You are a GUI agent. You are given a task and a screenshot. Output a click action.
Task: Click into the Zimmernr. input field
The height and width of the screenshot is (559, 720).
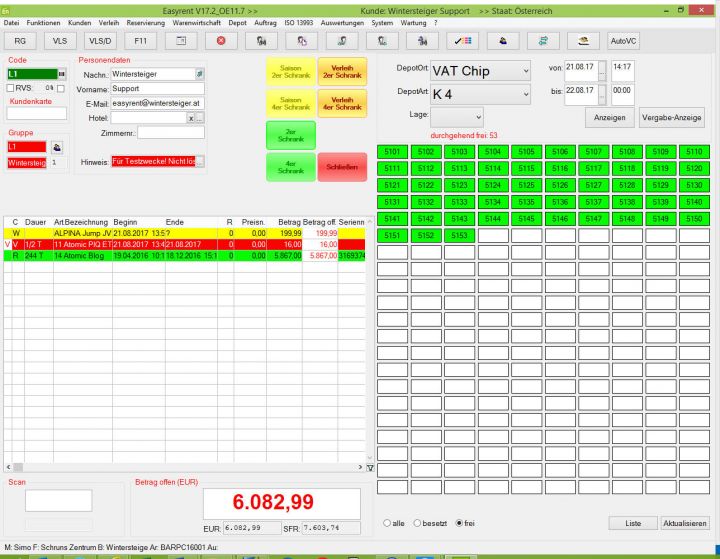pos(171,133)
